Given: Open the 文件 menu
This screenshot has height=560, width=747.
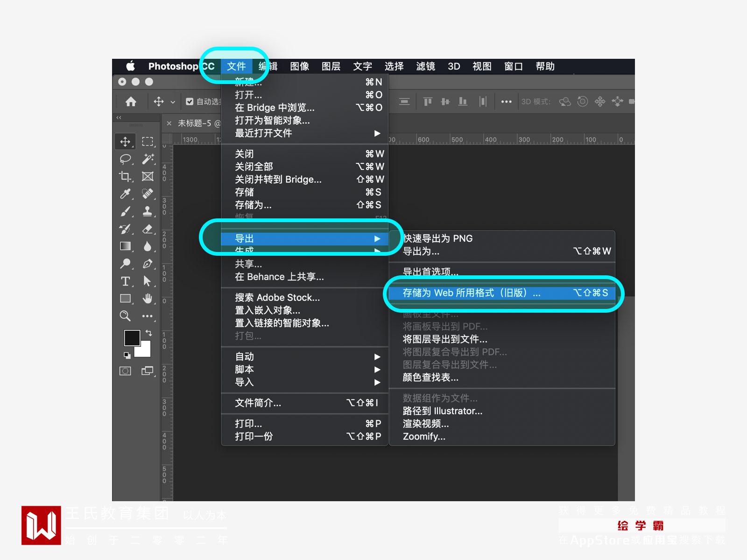Looking at the screenshot, I should coord(236,66).
